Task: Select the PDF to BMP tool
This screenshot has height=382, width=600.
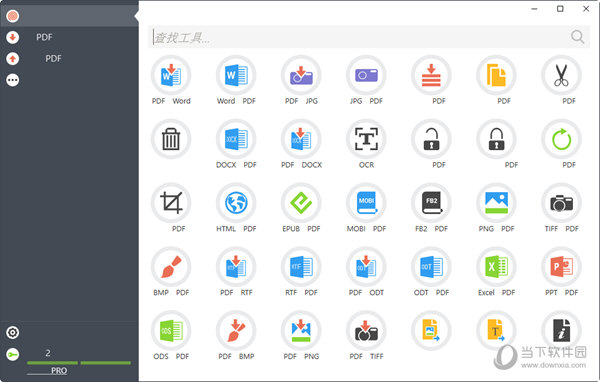Action: pos(236,331)
